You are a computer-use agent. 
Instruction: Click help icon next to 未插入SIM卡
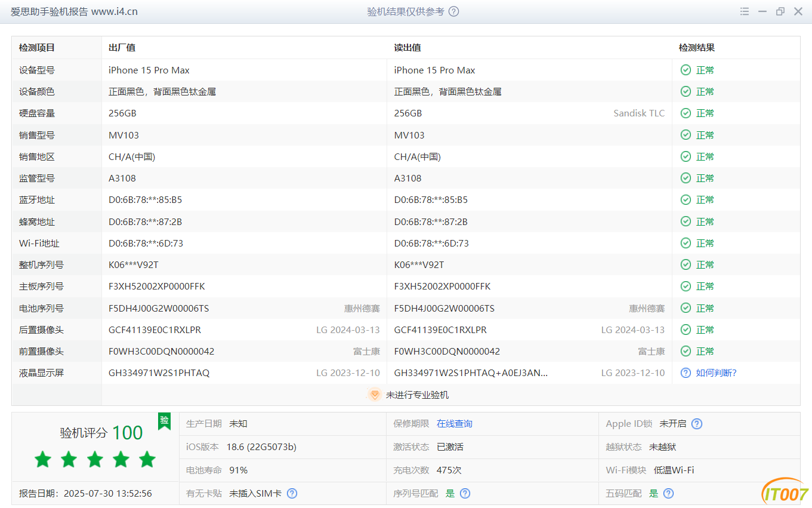[x=292, y=494]
